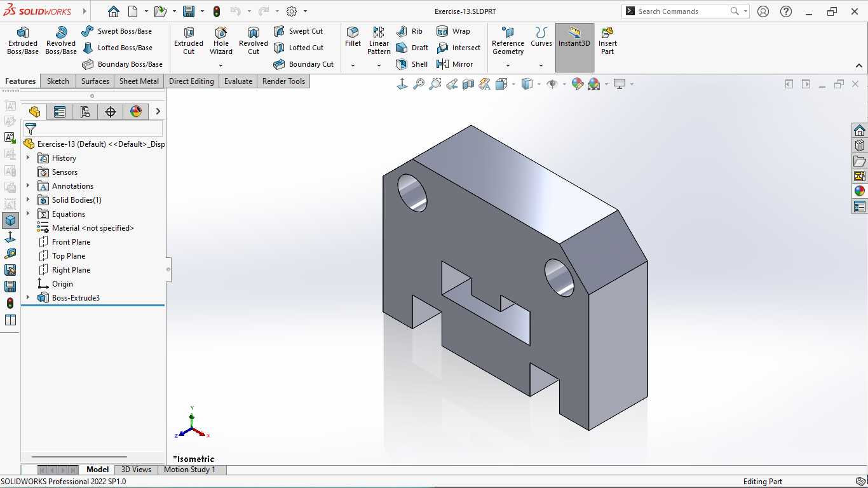The width and height of the screenshot is (868, 488).
Task: Expand the History tree node
Action: tap(28, 158)
